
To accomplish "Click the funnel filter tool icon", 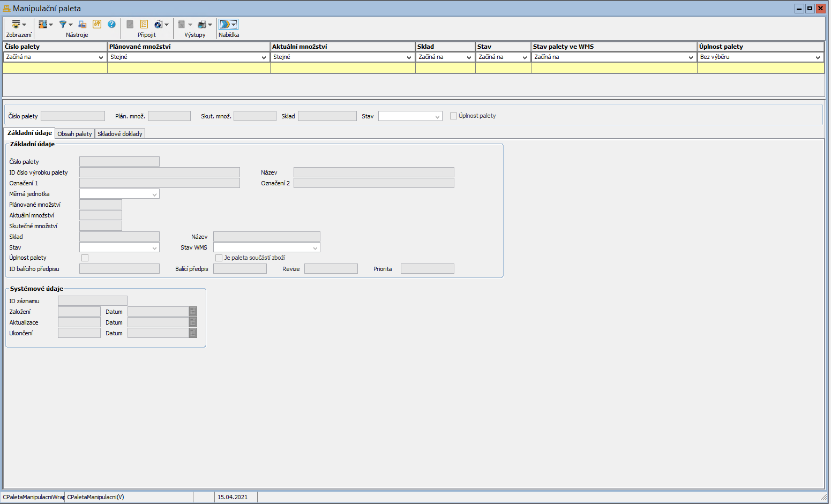I will tap(63, 25).
